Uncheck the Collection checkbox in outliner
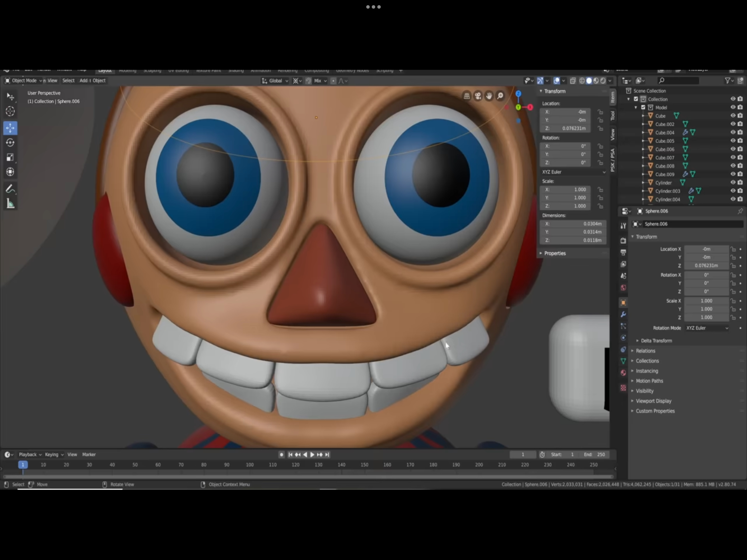The image size is (747, 560). (636, 99)
